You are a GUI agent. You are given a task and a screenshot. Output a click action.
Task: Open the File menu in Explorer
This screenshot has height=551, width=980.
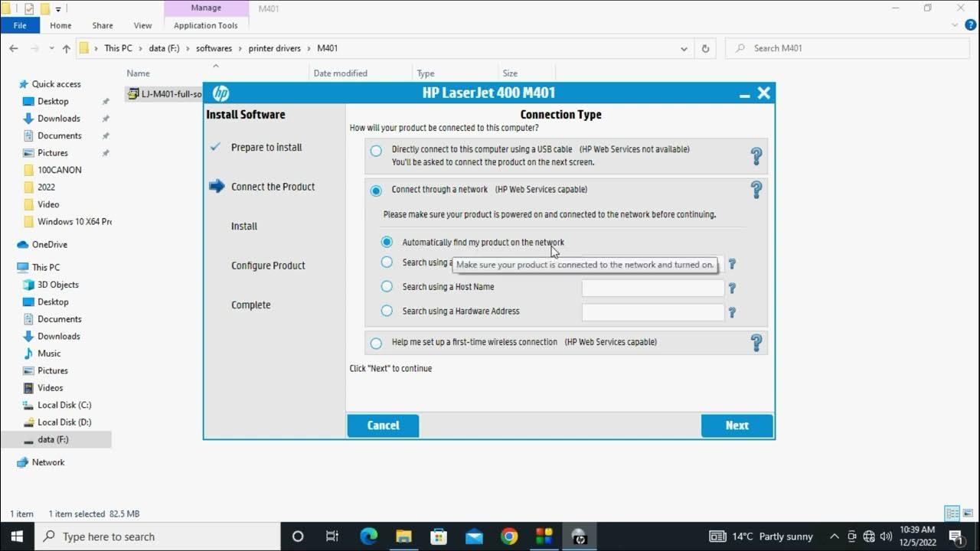point(20,25)
